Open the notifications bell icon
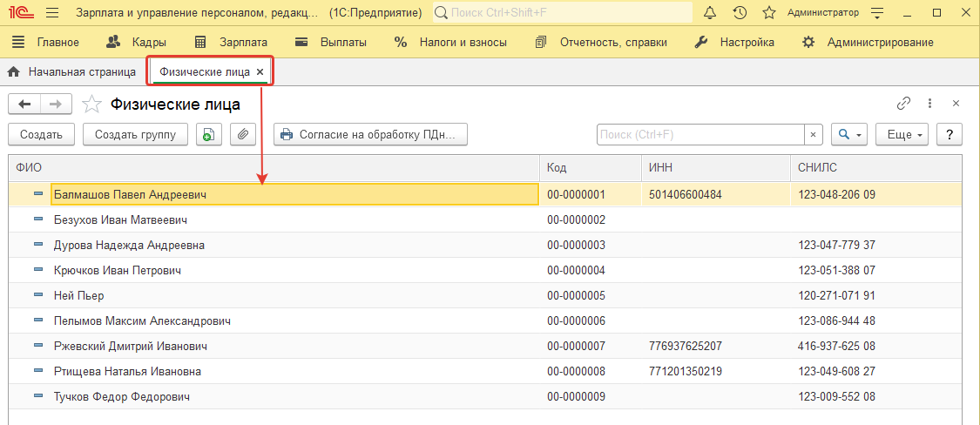Image resolution: width=980 pixels, height=425 pixels. tap(710, 13)
